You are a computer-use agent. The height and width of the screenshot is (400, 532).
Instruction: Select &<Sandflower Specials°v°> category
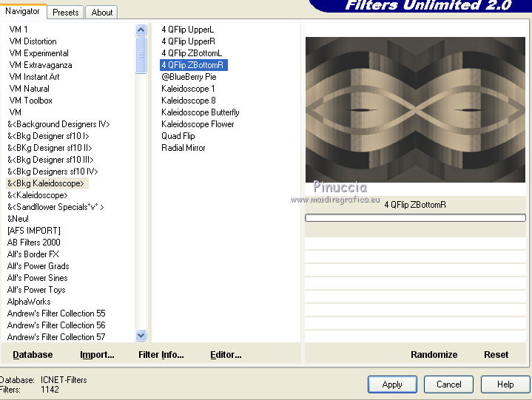55,207
